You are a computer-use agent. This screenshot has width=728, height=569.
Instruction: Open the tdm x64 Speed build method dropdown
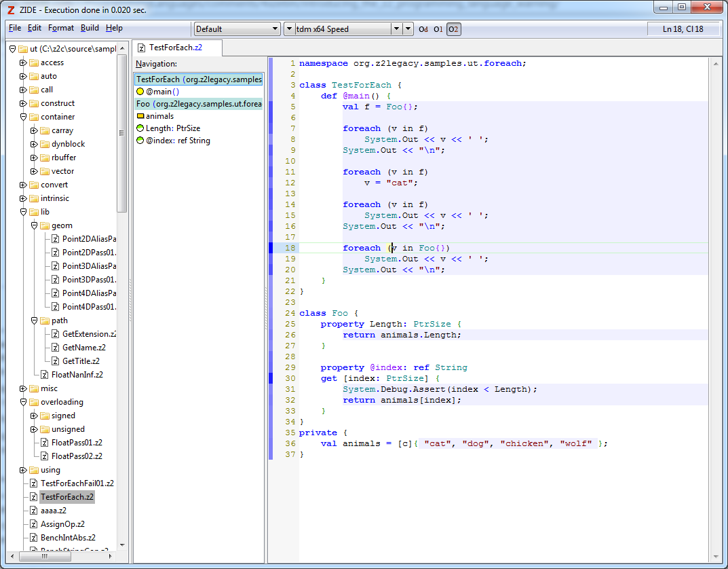click(x=396, y=29)
